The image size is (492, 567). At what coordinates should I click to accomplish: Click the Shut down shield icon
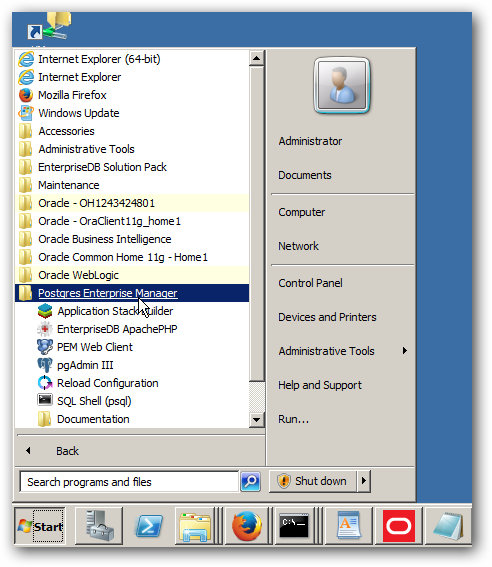coord(284,481)
